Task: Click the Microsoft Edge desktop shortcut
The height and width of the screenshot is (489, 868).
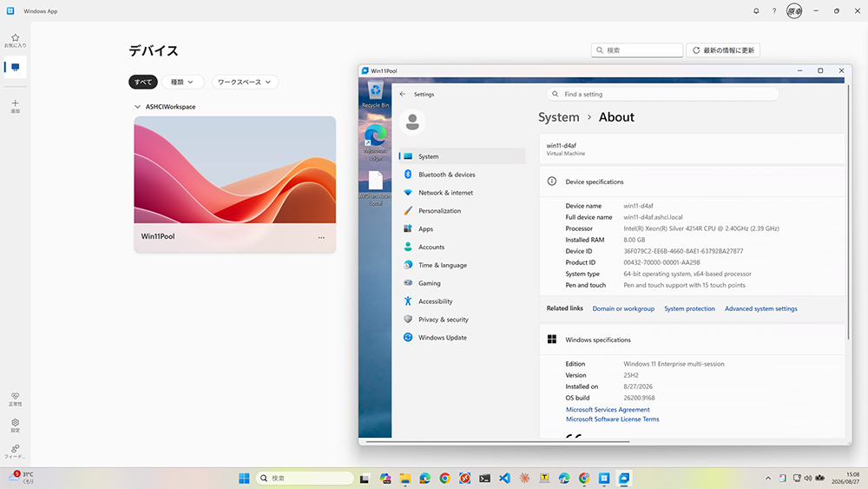Action: point(375,142)
